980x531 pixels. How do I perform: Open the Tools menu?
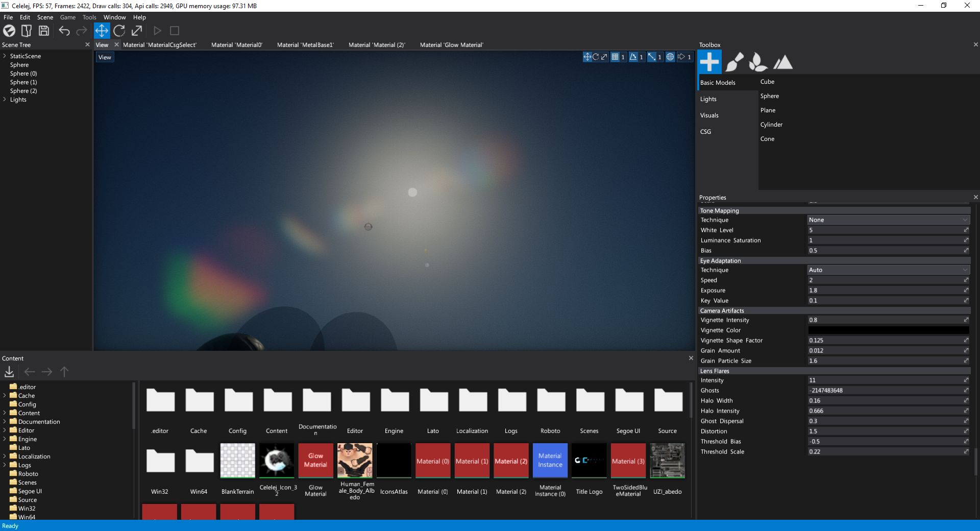89,17
